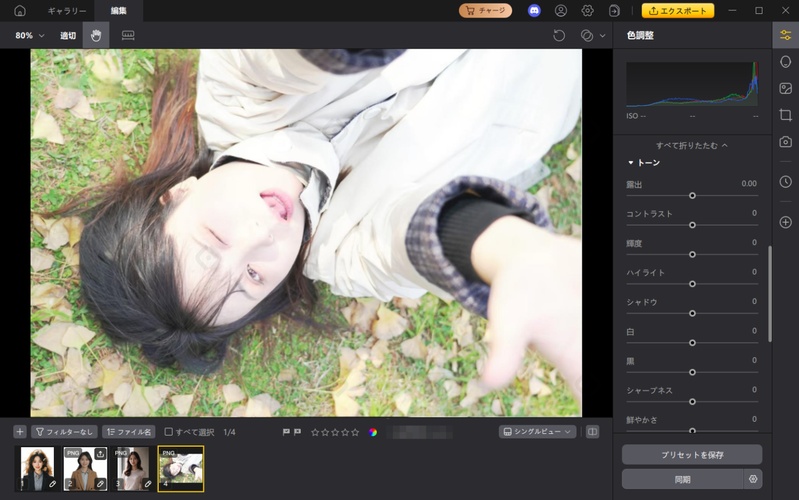Click the second flag icon
The width and height of the screenshot is (799, 500).
point(297,432)
